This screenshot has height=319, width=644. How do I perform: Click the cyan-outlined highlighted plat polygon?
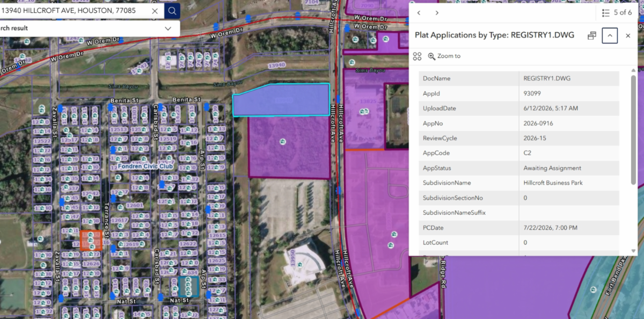[282, 100]
